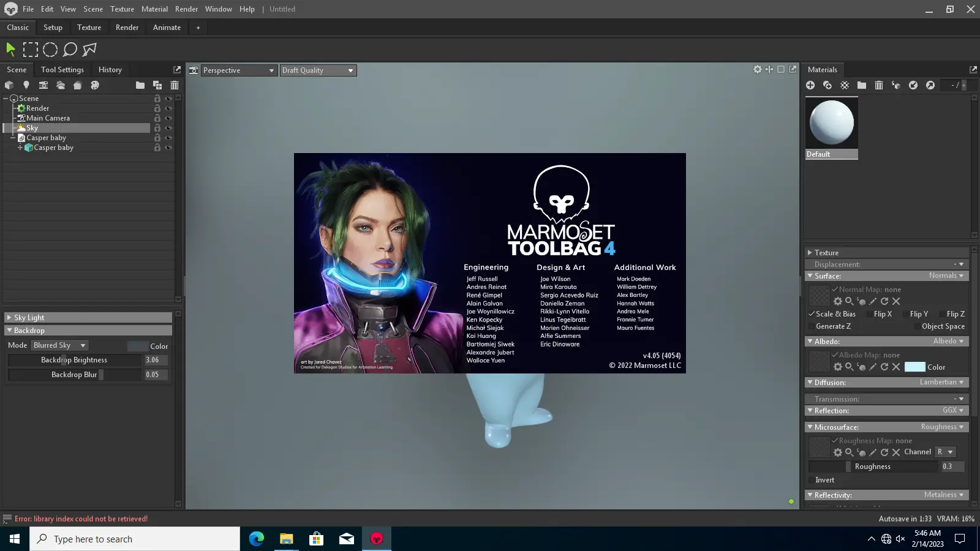Select Main Camera in the scene tree
This screenshot has height=551, width=980.
pyautogui.click(x=48, y=118)
